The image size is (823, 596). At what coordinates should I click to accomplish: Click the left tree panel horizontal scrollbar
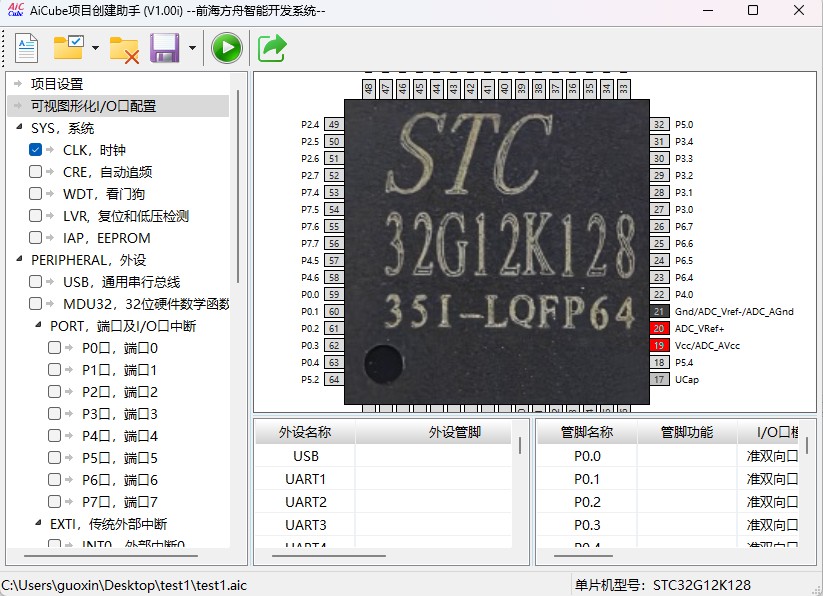coord(111,555)
